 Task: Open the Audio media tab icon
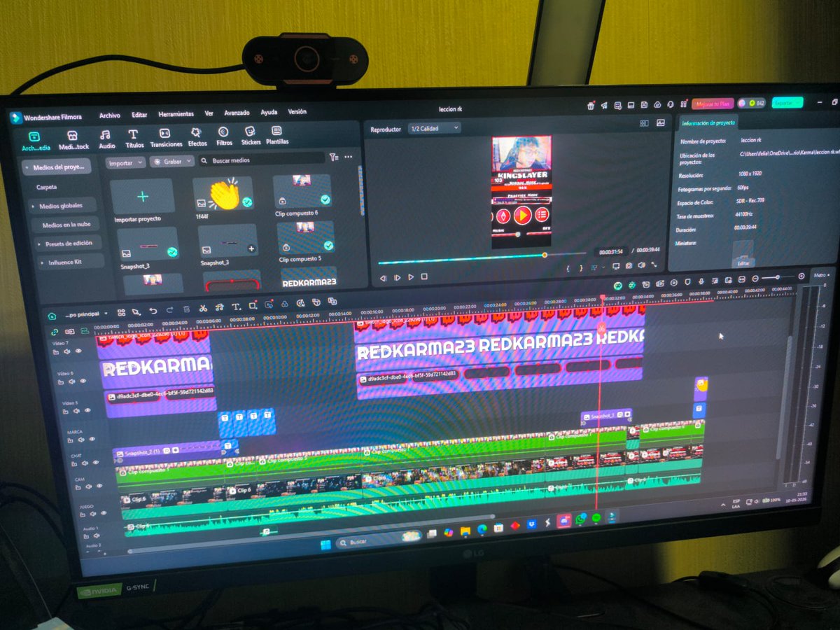(x=106, y=134)
